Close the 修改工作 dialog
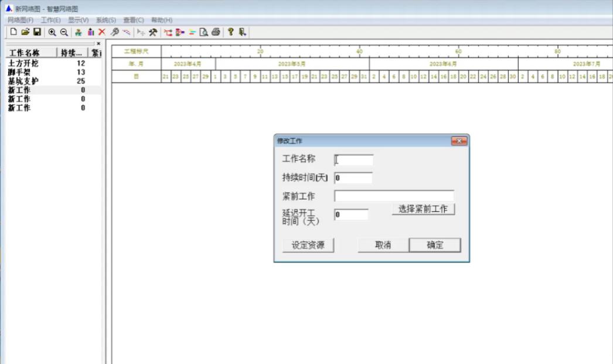The width and height of the screenshot is (613, 364). pos(459,141)
